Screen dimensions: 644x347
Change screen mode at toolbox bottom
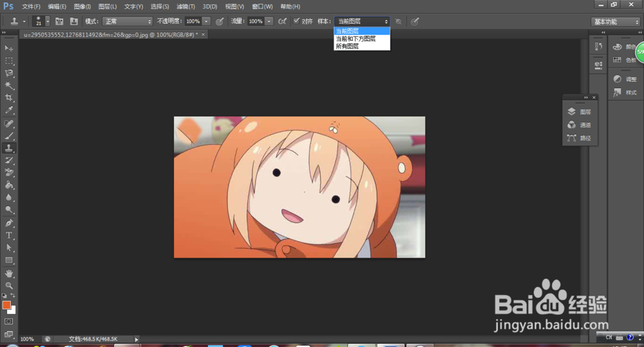click(8, 334)
